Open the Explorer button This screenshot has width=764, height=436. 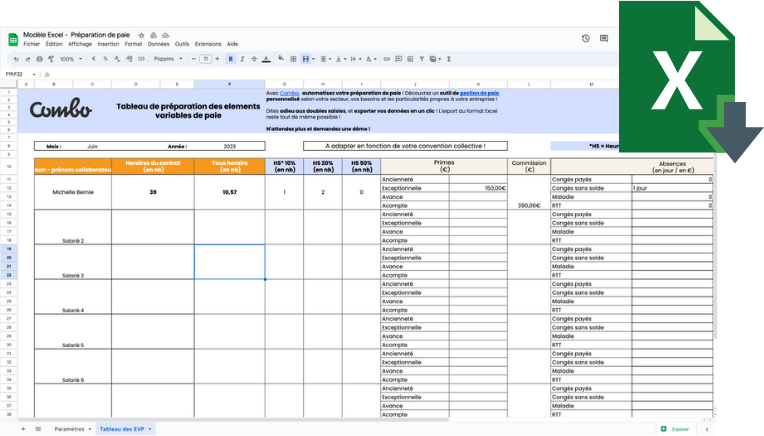pos(675,429)
